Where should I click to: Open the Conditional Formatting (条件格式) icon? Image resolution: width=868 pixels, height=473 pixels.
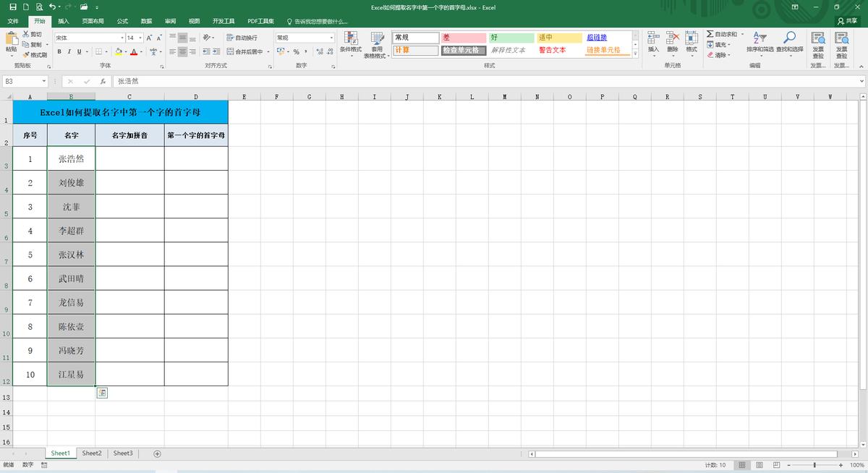(x=350, y=42)
